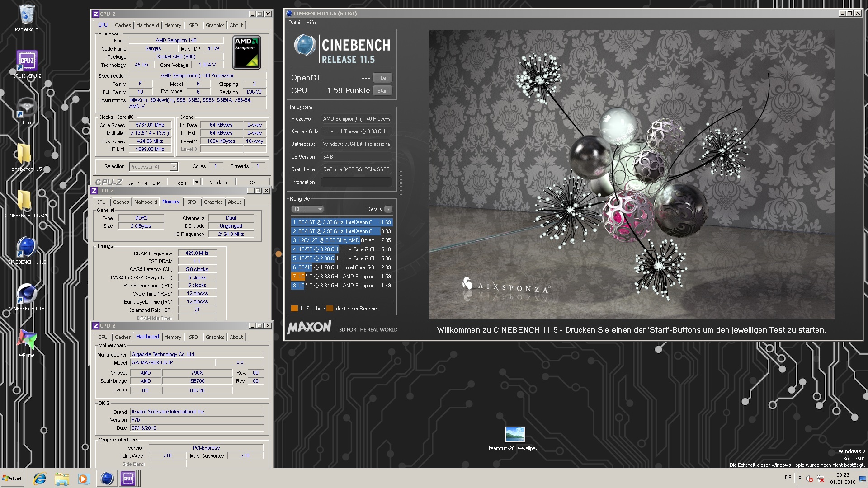Viewport: 868px width, 488px height.
Task: Click the CPU-Z icon in top window title bar
Action: (x=95, y=14)
